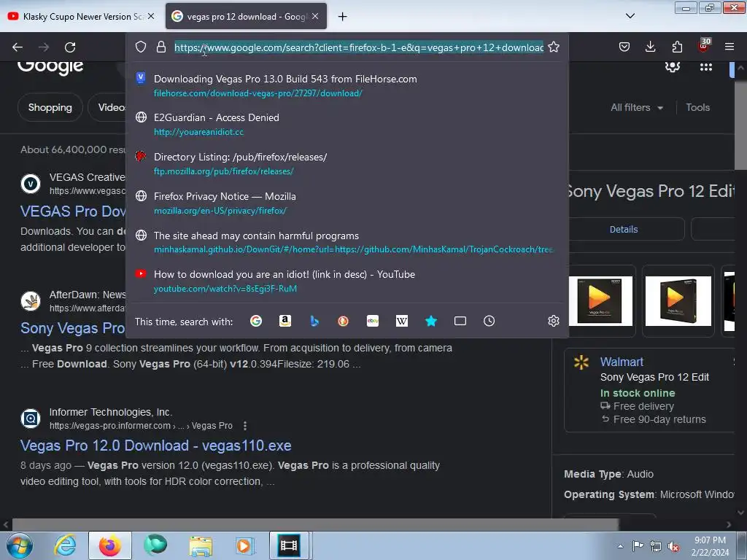Click the URL address bar field
This screenshot has width=747, height=560.
pyautogui.click(x=358, y=47)
